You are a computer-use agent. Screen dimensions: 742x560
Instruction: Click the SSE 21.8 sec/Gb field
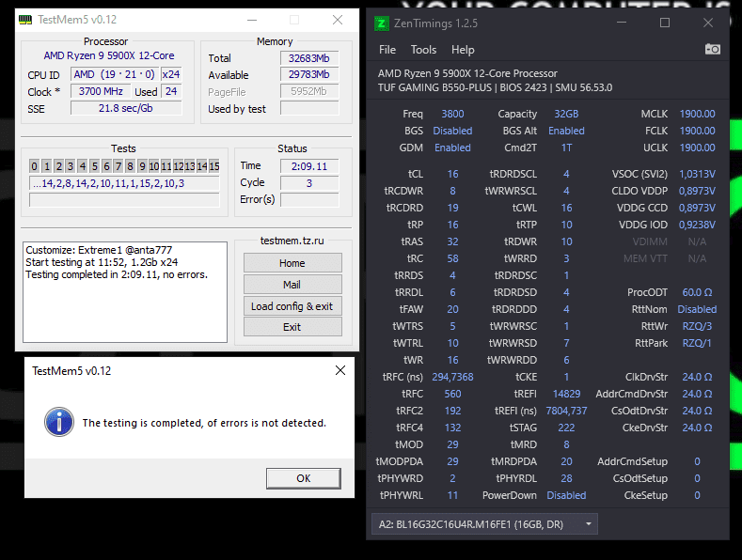[126, 108]
